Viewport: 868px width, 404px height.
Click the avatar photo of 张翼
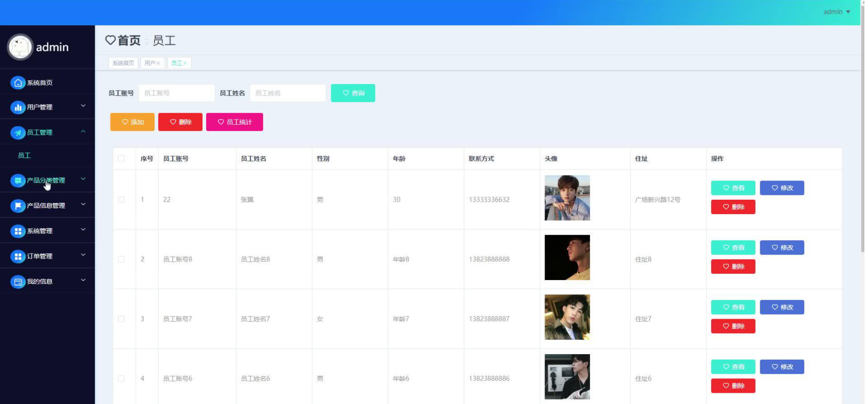(567, 198)
